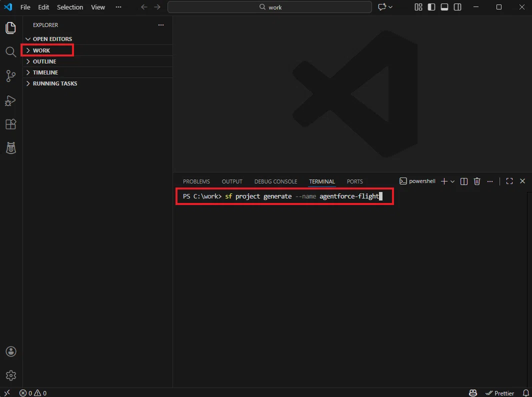Maximize the panel size
Image resolution: width=532 pixels, height=397 pixels.
tap(509, 181)
